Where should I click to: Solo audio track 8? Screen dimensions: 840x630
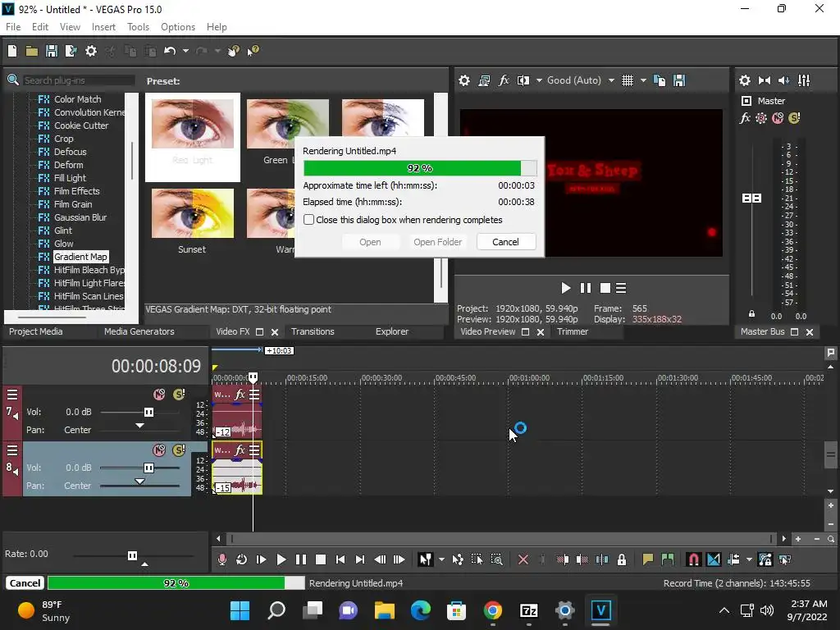click(179, 450)
